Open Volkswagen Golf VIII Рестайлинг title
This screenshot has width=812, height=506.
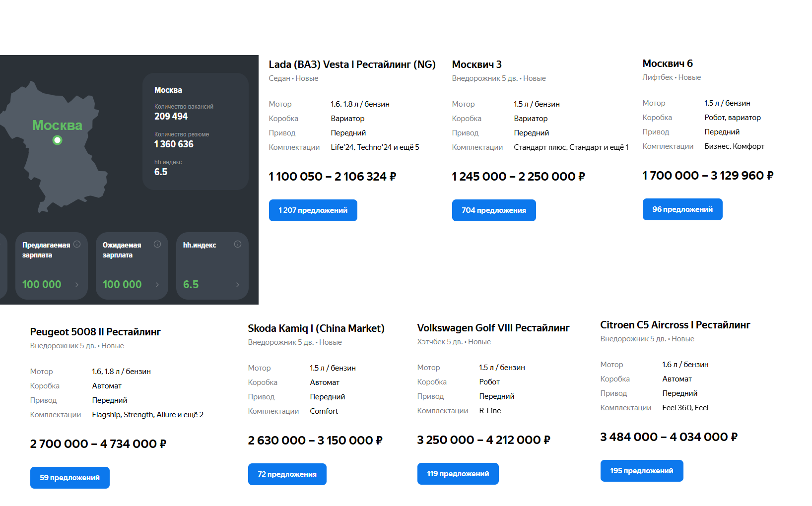coord(493,328)
